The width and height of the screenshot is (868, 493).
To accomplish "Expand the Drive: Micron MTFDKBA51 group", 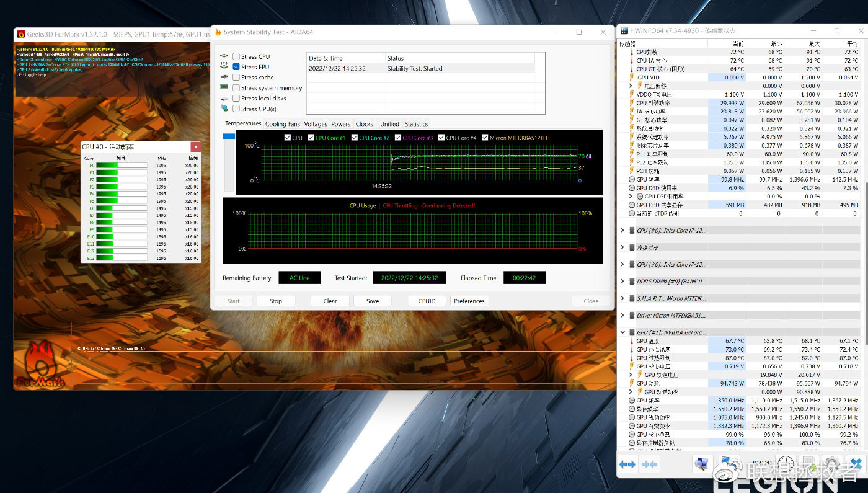I will pos(622,316).
